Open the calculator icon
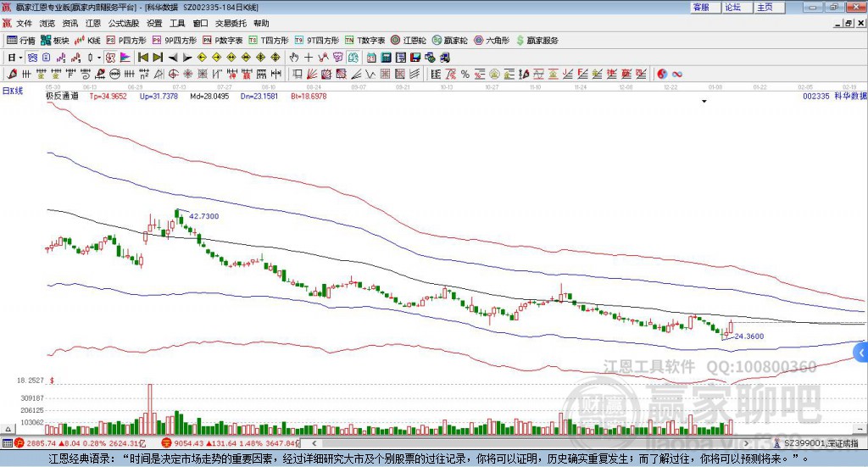 [387, 58]
